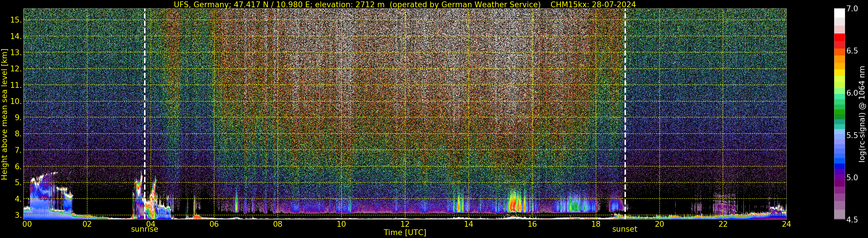Image resolution: width=868 pixels, height=238 pixels.
Task: Click the '5.0' colorbar value
Action: (x=852, y=177)
